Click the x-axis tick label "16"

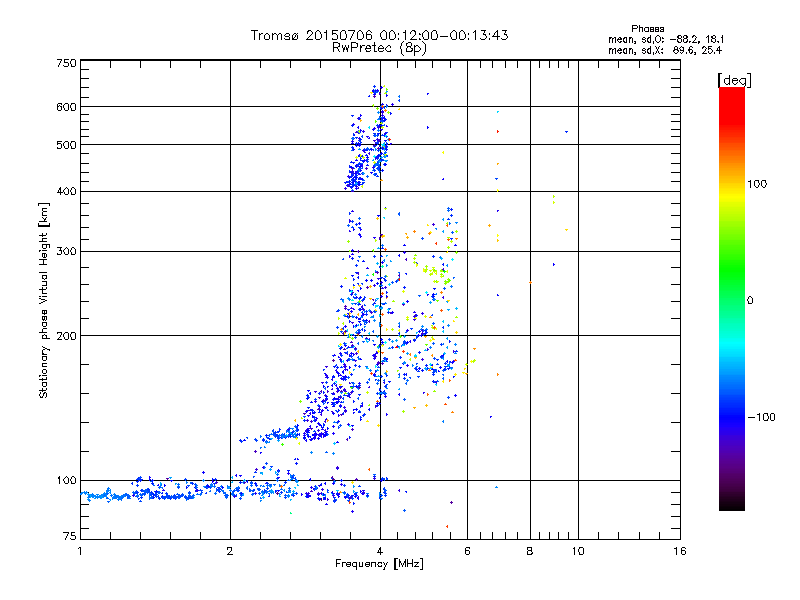click(x=680, y=551)
